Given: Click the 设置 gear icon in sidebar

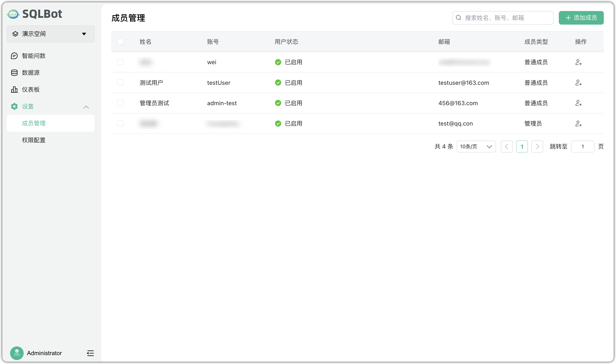Looking at the screenshot, I should coord(14,106).
